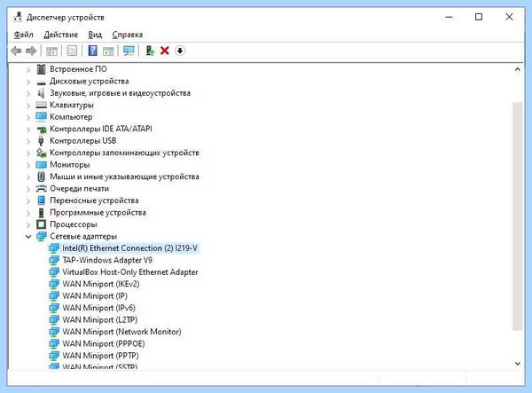Click the Intel Ethernet Connection adapter icon
Viewport: 532px width, 393px height.
(54, 248)
